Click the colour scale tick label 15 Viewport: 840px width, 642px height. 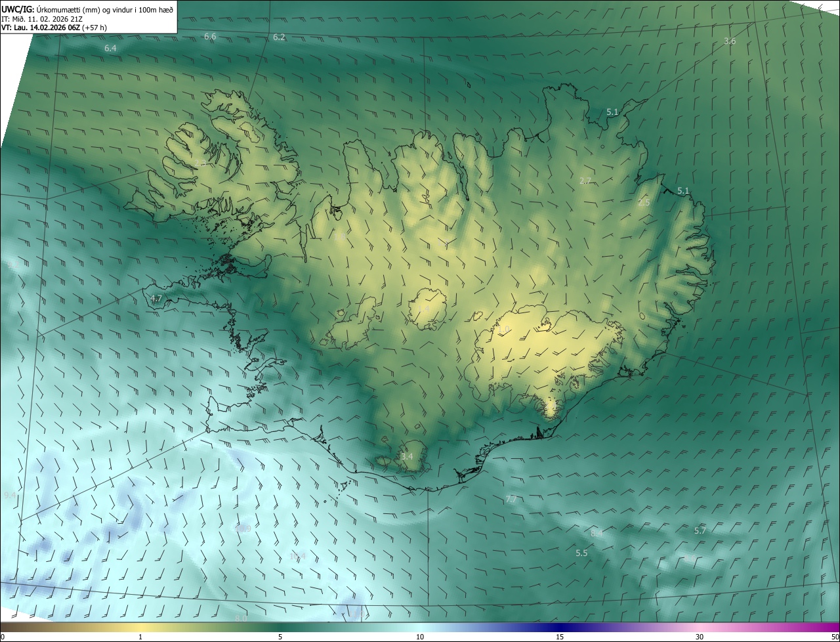(560, 637)
